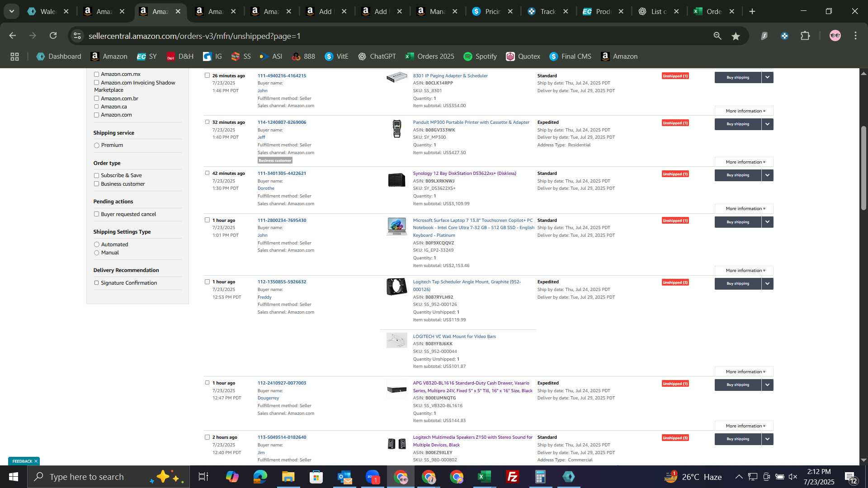Bookmark this page with star icon
The width and height of the screenshot is (868, 488).
(736, 36)
